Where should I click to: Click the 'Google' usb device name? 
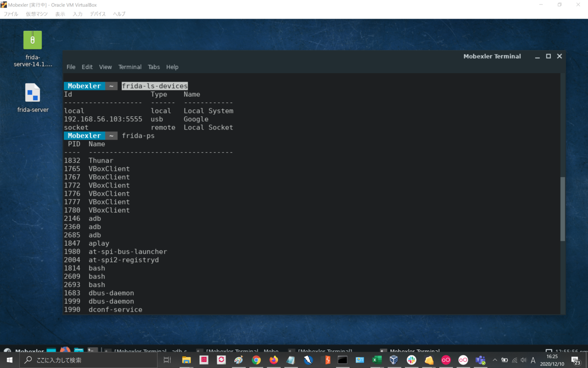(196, 119)
